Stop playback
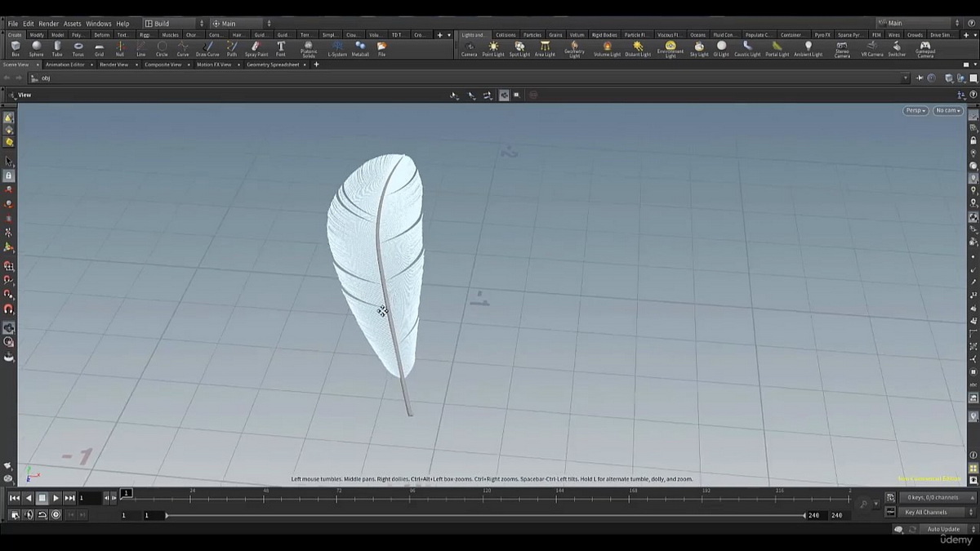The image size is (980, 551). coord(42,498)
